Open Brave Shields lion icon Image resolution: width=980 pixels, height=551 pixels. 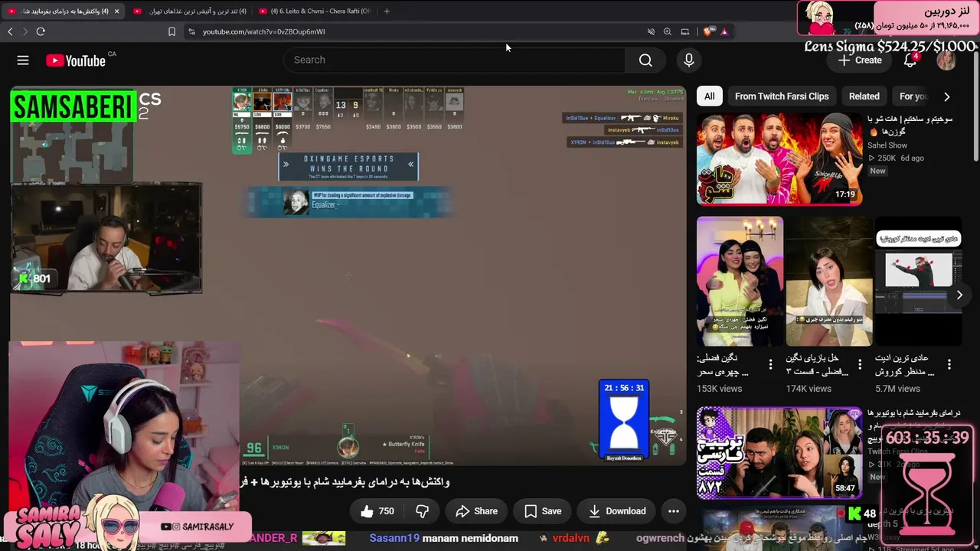pos(707,31)
